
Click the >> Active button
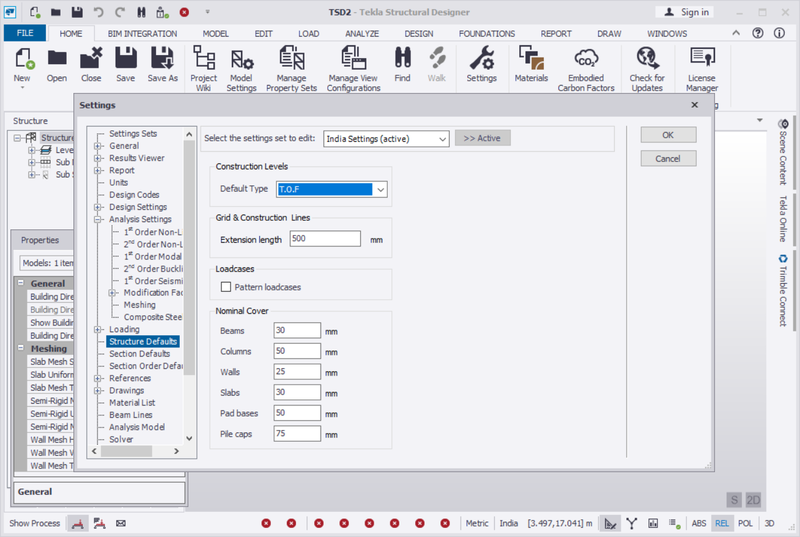pos(482,138)
